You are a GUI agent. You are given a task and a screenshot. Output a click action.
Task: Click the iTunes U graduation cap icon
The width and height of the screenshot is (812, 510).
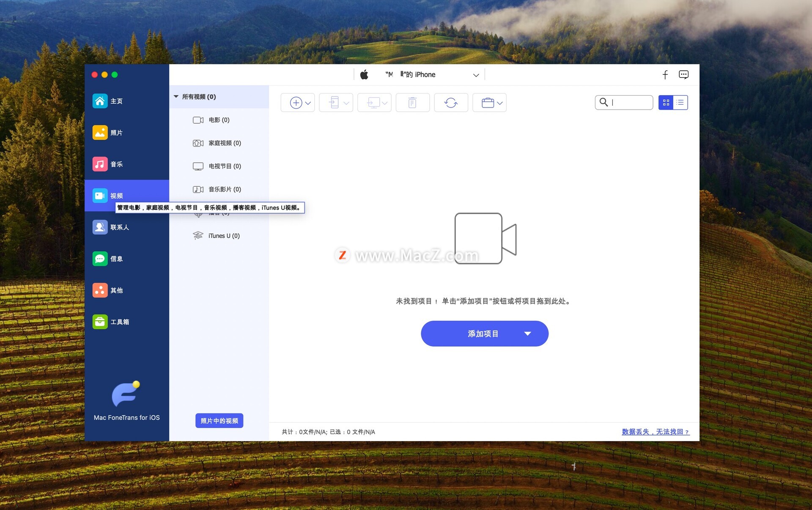click(198, 236)
